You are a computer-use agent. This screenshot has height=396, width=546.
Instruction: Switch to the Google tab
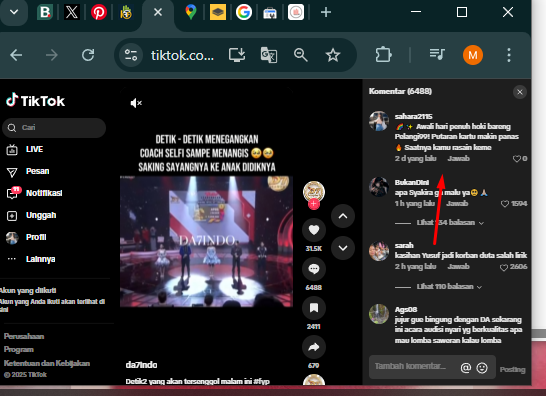[x=244, y=12]
